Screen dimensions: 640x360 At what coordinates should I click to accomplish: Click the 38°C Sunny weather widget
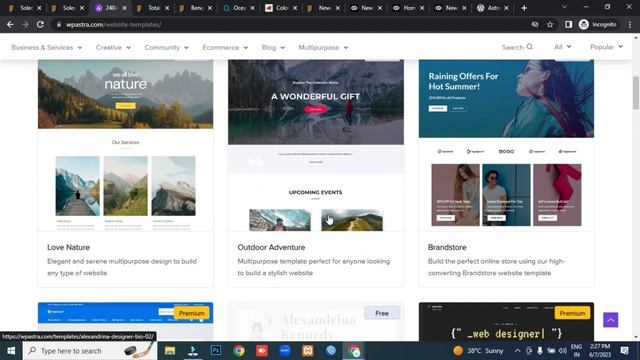coord(478,351)
